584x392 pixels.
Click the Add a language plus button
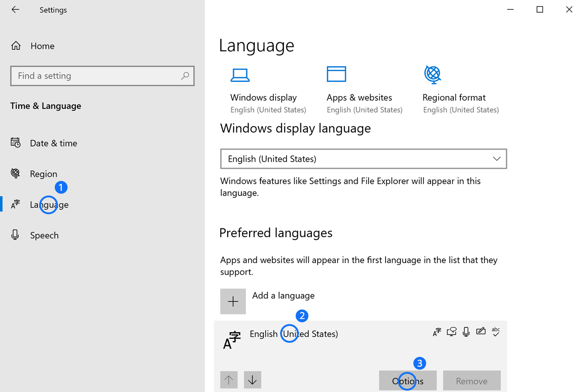233,301
